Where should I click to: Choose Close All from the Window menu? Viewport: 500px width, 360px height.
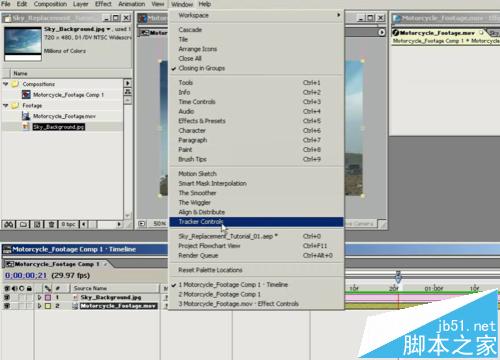(x=257, y=59)
